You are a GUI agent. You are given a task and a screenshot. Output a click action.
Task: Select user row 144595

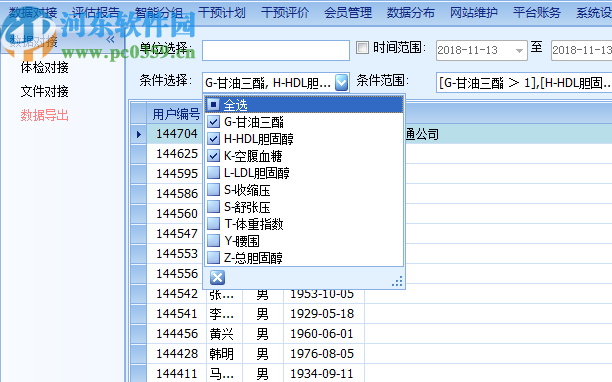[177, 174]
